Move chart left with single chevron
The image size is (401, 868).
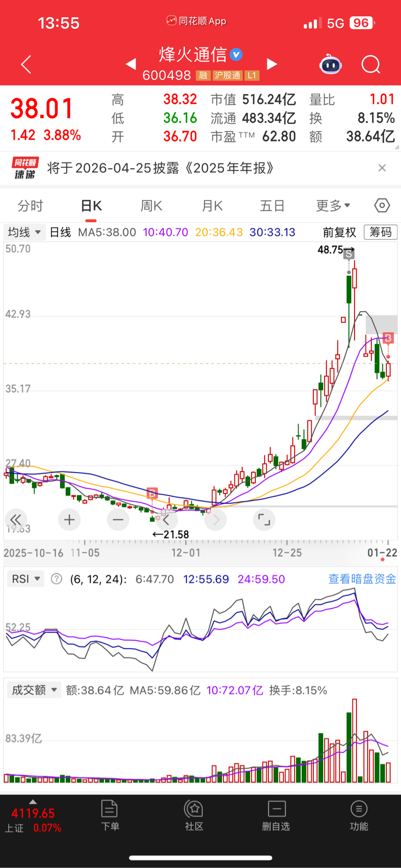tap(167, 520)
